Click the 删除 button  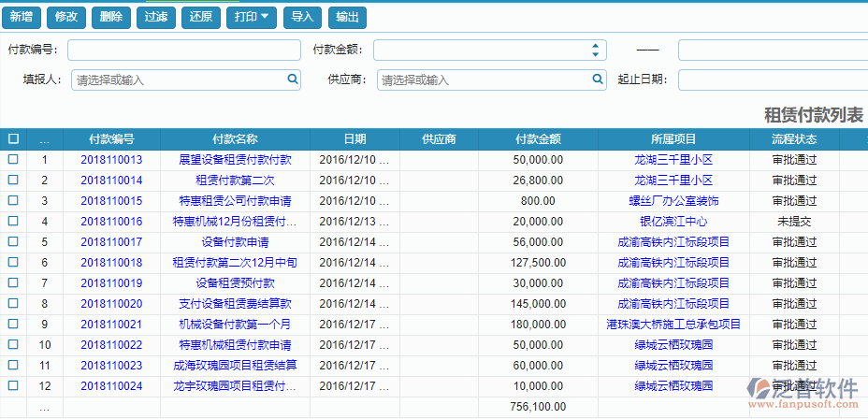(111, 18)
